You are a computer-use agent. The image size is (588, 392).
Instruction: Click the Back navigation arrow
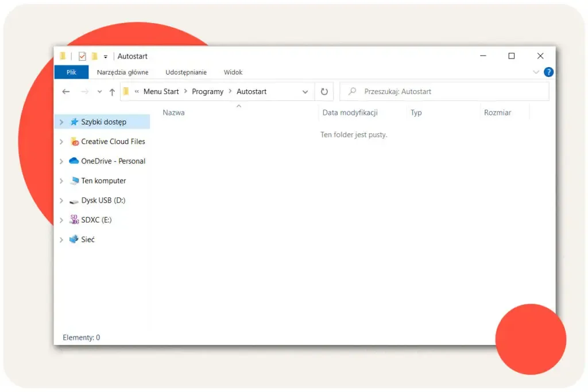[x=66, y=91]
